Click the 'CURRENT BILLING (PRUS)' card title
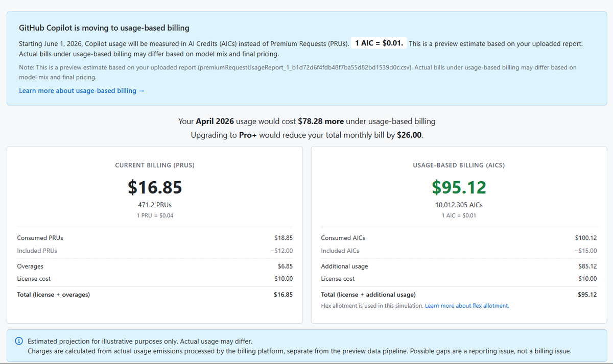The image size is (613, 364). click(155, 165)
